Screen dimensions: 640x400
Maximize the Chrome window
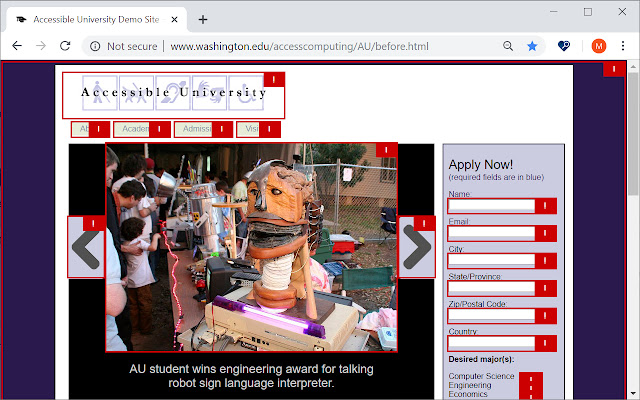[x=588, y=12]
